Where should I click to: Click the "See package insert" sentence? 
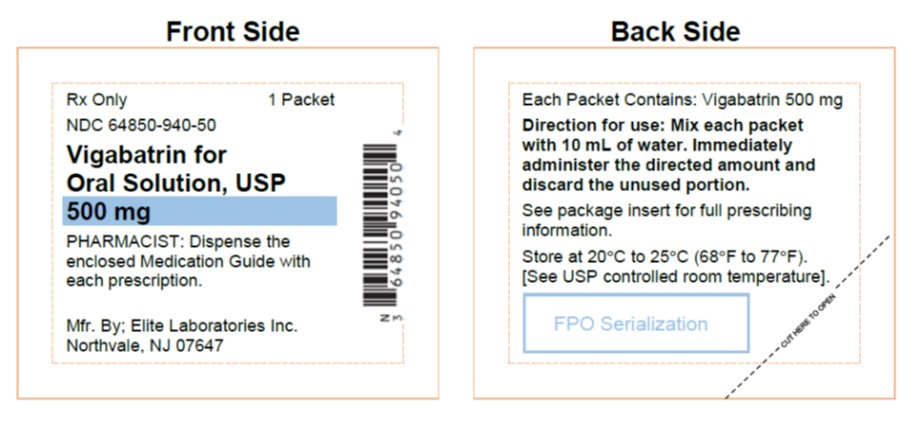666,220
